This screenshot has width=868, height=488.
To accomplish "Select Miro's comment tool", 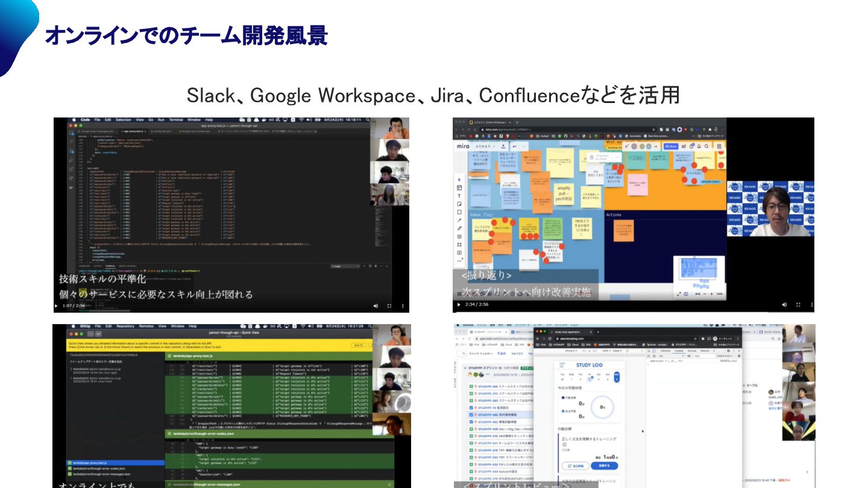I will (x=459, y=237).
